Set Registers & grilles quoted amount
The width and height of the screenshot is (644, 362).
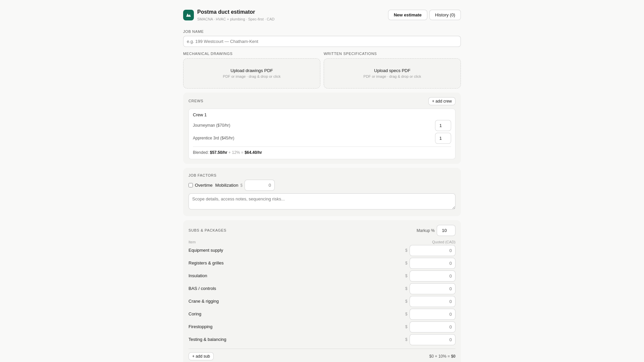pos(432,263)
